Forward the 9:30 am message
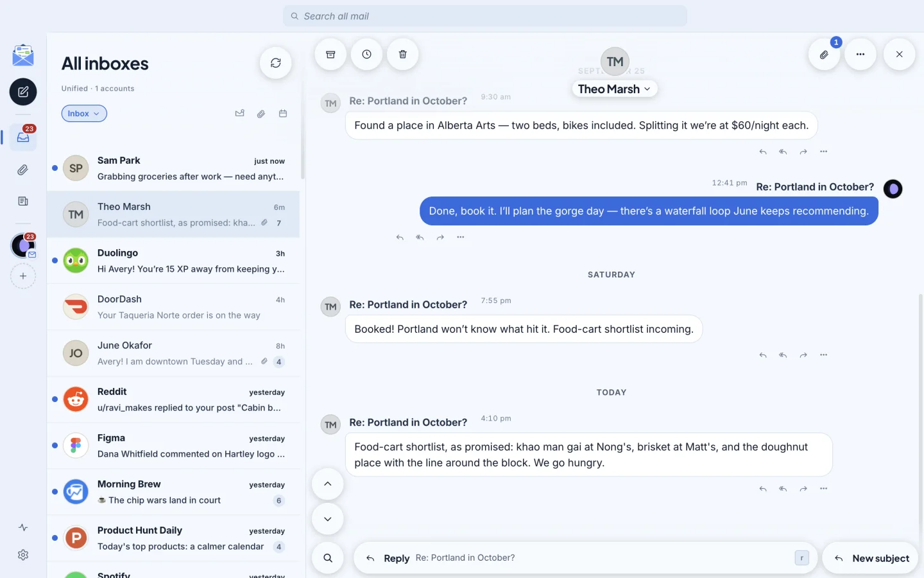Screen dimensions: 924x578 point(803,152)
